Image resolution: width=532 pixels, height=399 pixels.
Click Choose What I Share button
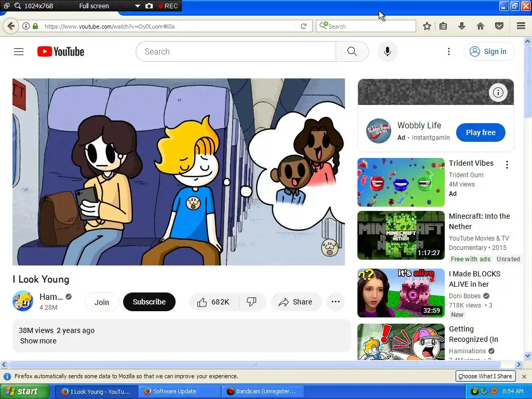pyautogui.click(x=485, y=376)
